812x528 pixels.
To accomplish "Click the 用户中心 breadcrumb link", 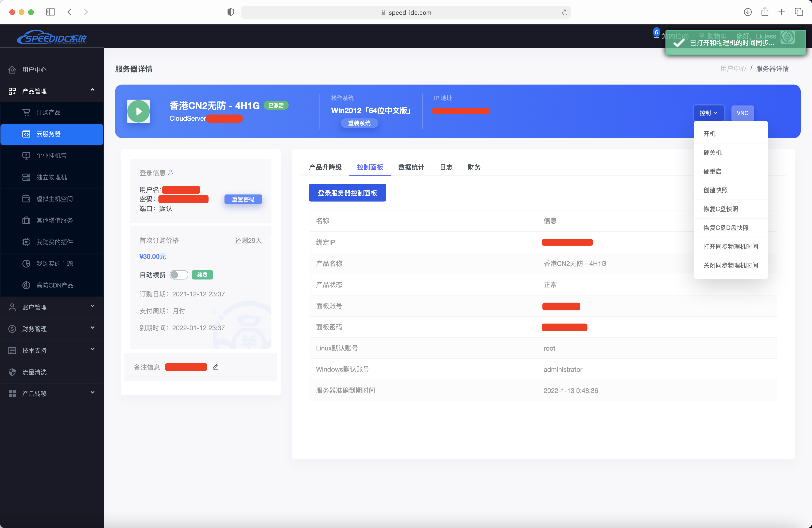I will [x=733, y=69].
